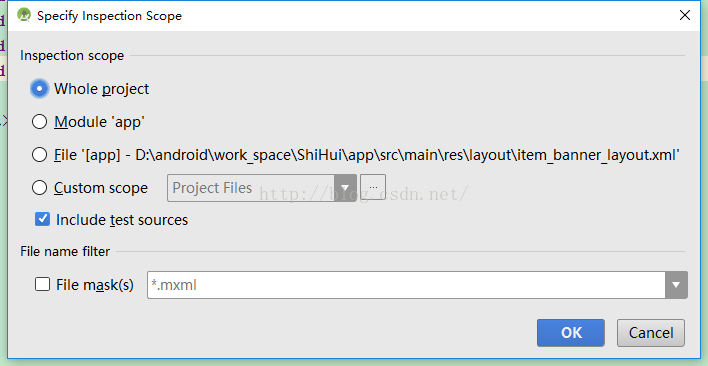Click the *.mxml file mask field
Image resolution: width=708 pixels, height=366 pixels.
406,285
